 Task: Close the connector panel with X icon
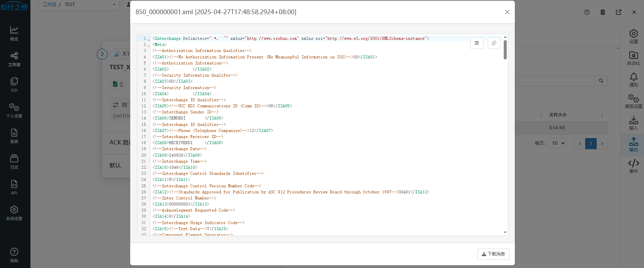point(634,12)
